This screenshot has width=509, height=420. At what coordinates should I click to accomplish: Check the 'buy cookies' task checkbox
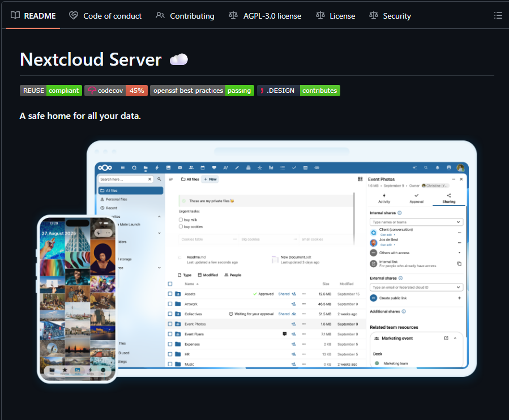[181, 226]
